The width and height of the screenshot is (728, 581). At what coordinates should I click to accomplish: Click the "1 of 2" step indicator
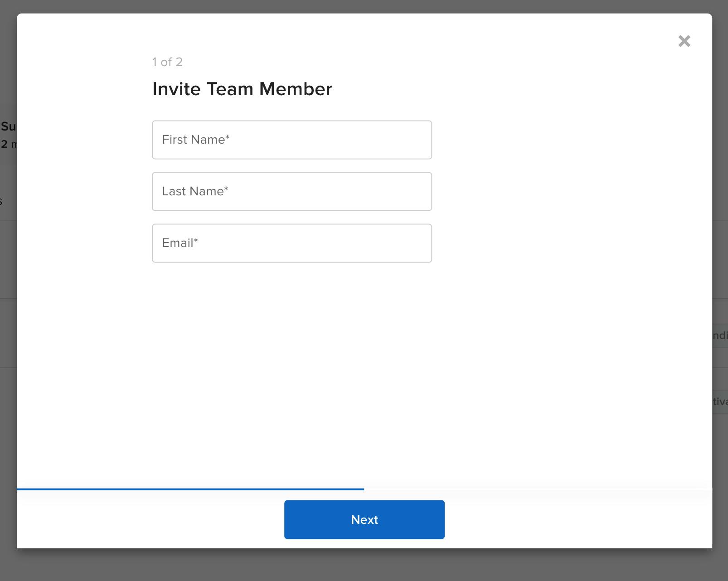pyautogui.click(x=167, y=62)
